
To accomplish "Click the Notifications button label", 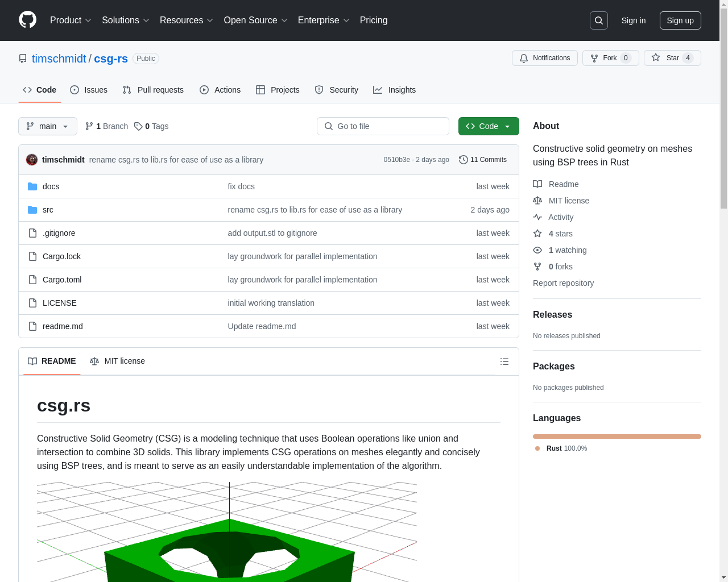I will pos(551,58).
